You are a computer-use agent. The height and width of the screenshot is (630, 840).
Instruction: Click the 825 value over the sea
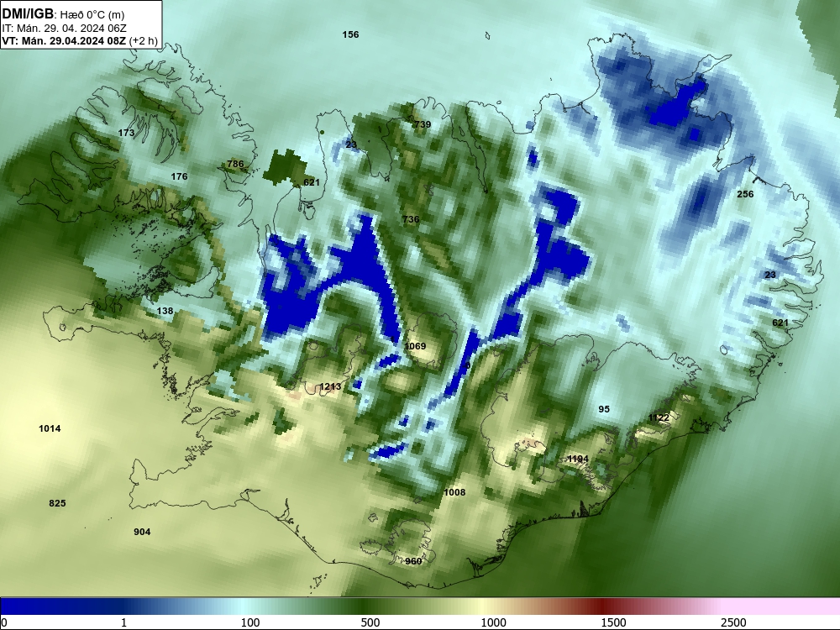pyautogui.click(x=57, y=503)
